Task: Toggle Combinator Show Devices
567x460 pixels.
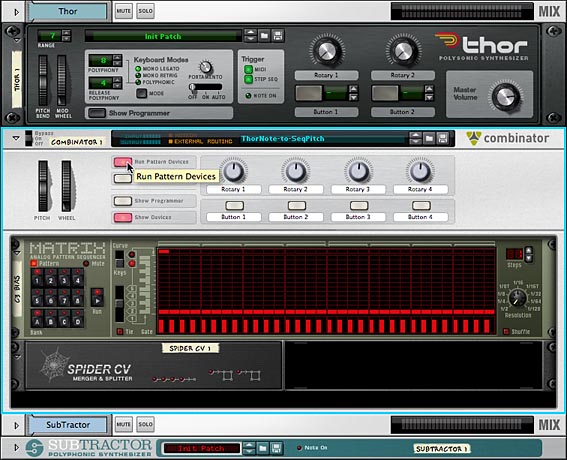Action: pos(123,217)
